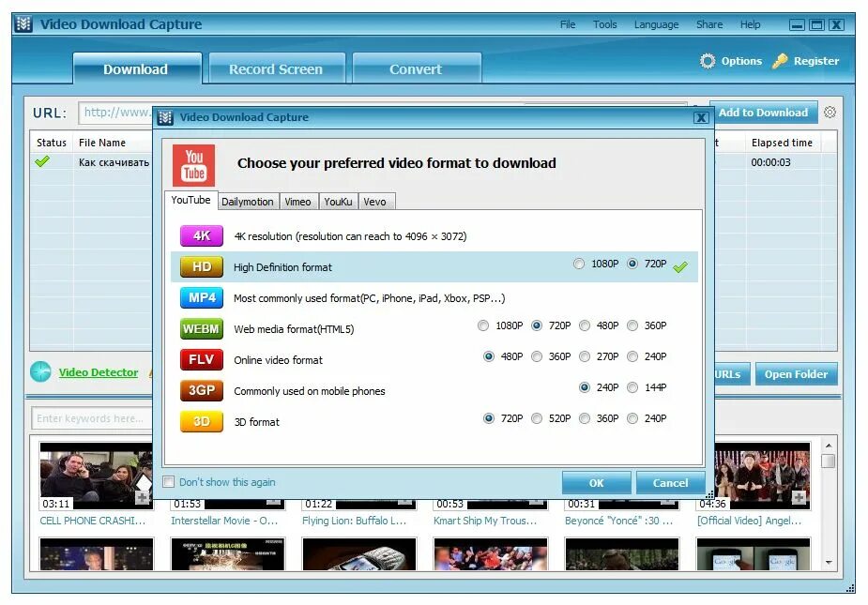Screen dimensions: 868x605
Task: Open the Angel official video thumbnail
Action: 763,476
